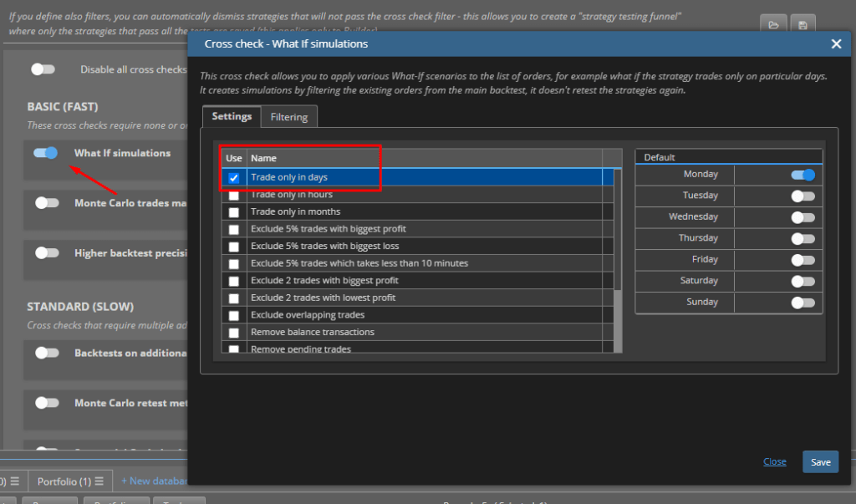The image size is (856, 504).
Task: Turn on the Friday toggle
Action: [802, 259]
